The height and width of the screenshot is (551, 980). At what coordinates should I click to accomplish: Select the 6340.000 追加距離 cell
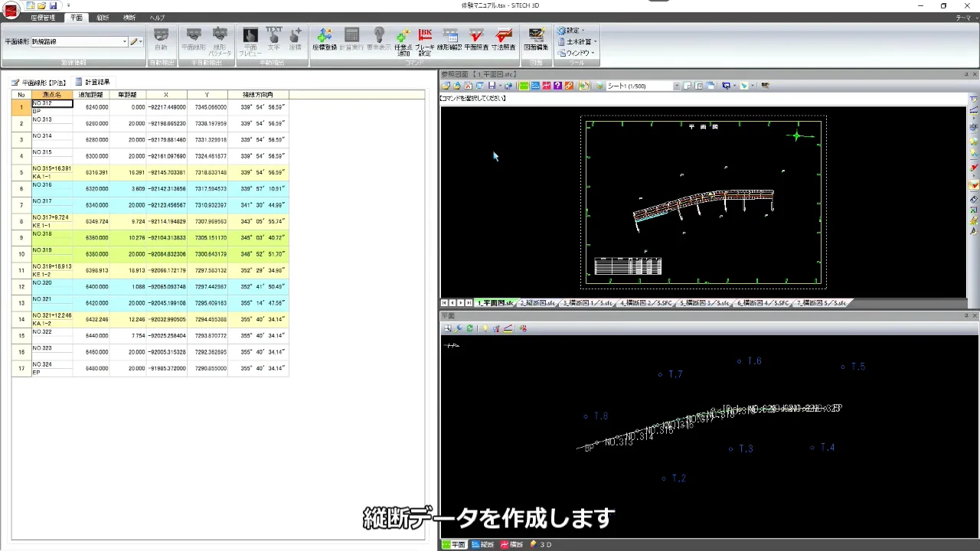pyautogui.click(x=91, y=205)
